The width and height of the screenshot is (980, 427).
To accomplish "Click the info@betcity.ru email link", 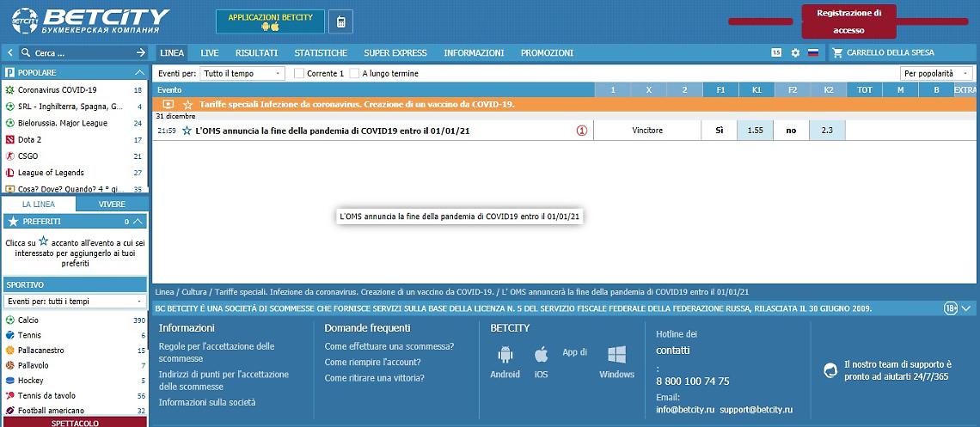I will click(x=684, y=410).
